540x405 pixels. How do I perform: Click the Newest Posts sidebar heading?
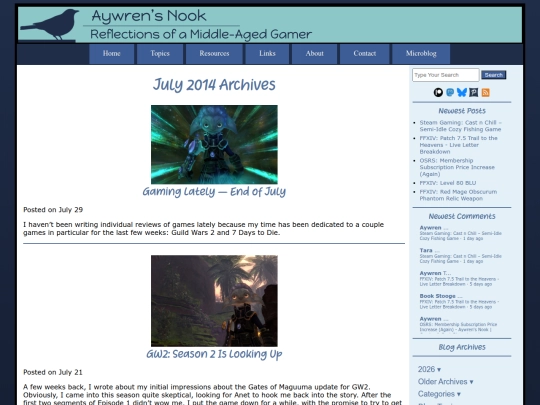click(x=462, y=111)
